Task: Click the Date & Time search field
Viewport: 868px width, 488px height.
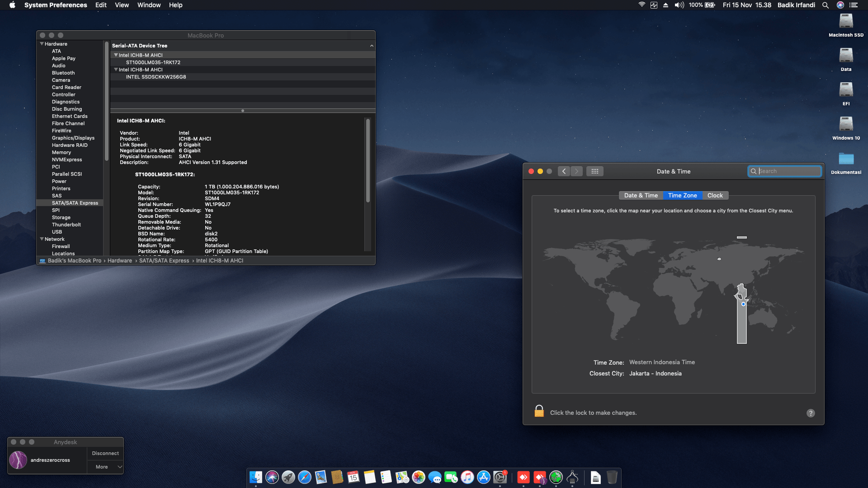Action: (788, 171)
